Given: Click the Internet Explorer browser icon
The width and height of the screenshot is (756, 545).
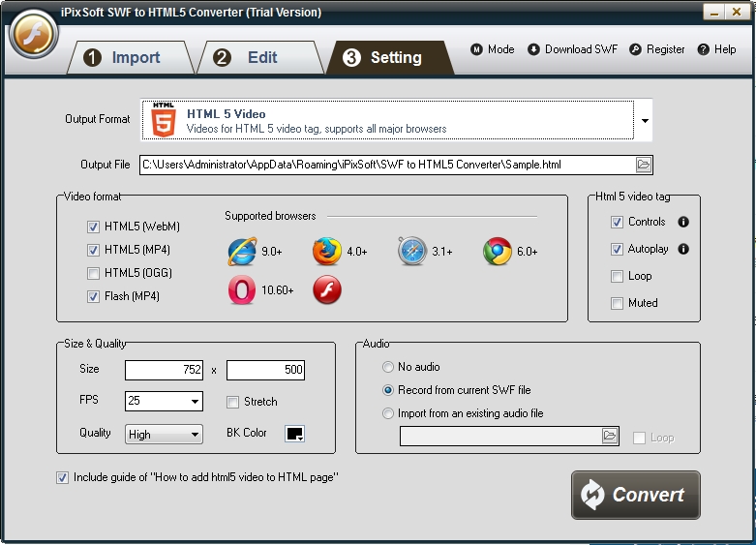Looking at the screenshot, I should click(x=242, y=252).
